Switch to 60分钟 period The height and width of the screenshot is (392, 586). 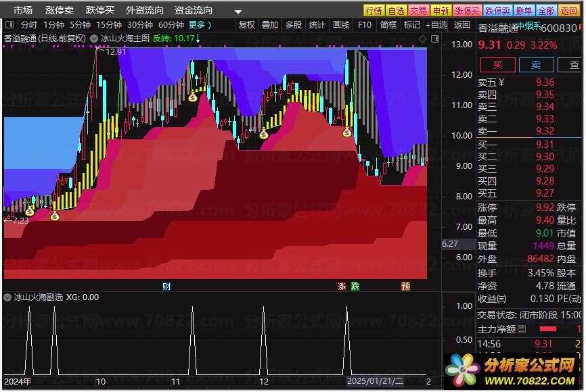point(171,25)
